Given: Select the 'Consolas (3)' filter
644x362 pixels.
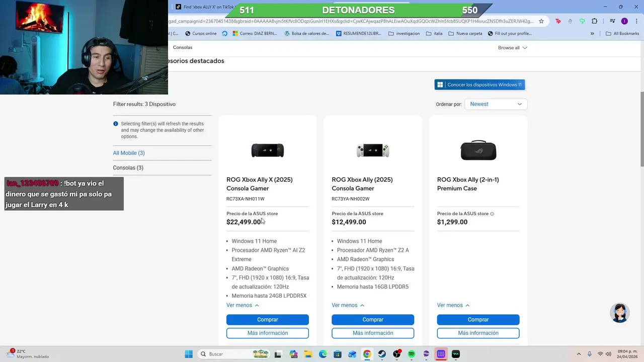Looking at the screenshot, I should coord(128,168).
